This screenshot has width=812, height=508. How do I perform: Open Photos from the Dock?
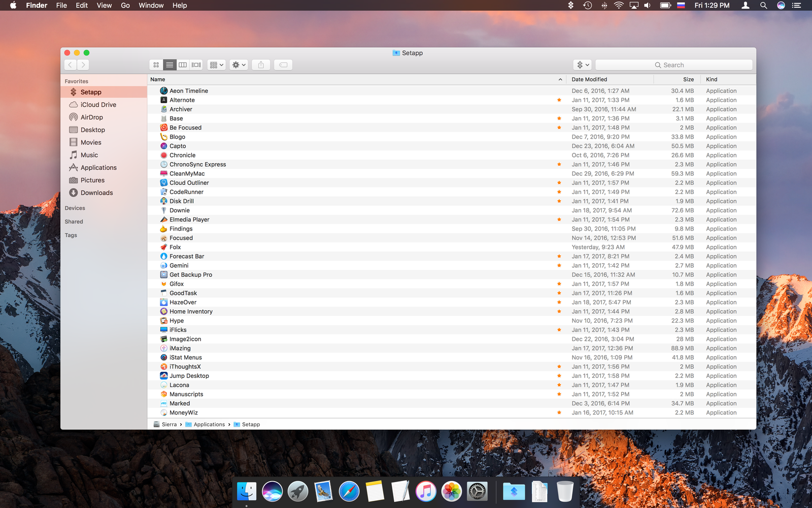click(451, 491)
